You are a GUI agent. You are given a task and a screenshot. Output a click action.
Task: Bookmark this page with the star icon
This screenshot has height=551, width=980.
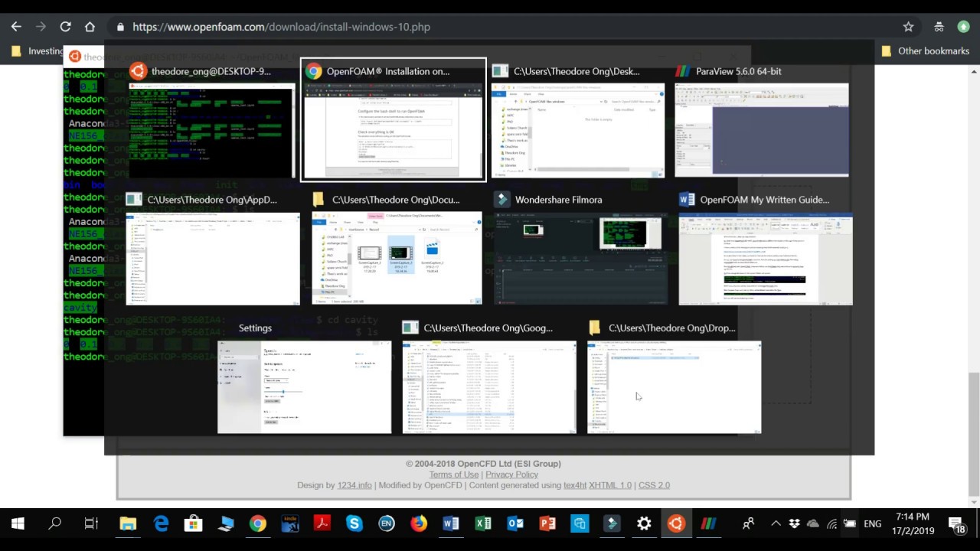tap(908, 27)
